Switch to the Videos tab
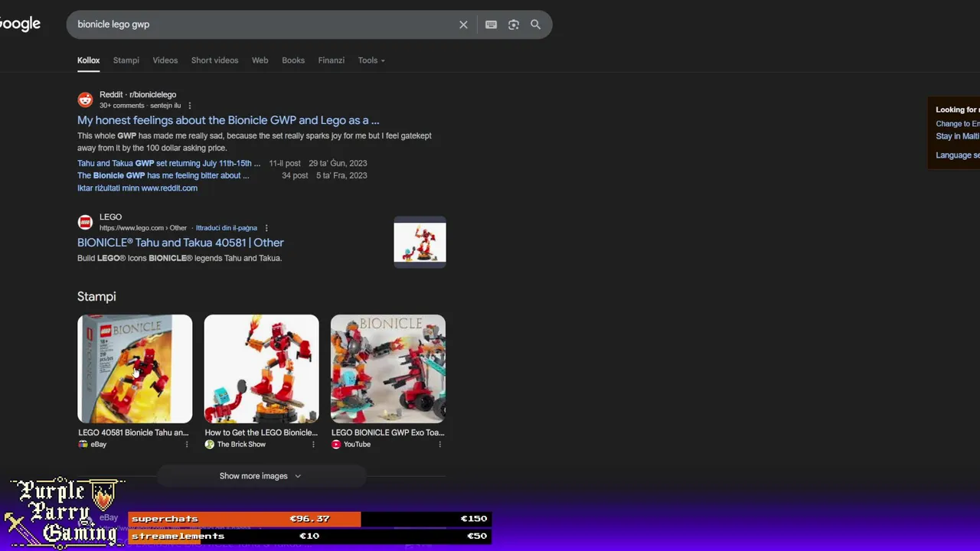The height and width of the screenshot is (551, 980). (165, 60)
